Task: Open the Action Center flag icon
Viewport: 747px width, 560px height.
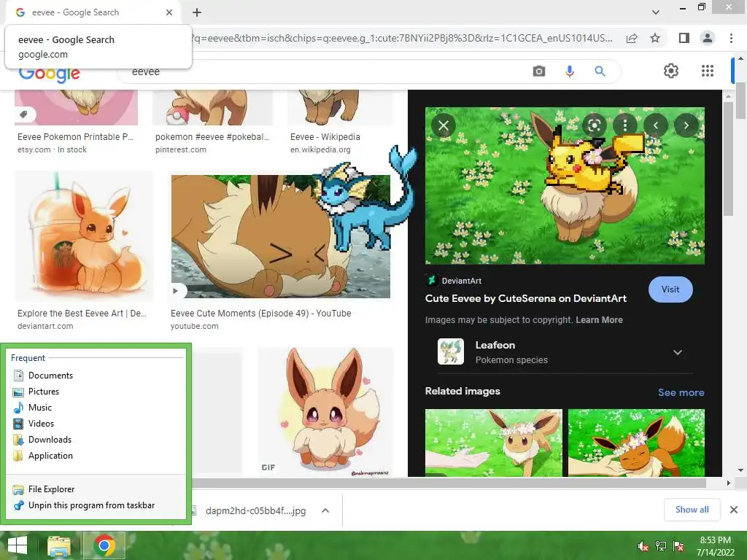Action: point(678,546)
